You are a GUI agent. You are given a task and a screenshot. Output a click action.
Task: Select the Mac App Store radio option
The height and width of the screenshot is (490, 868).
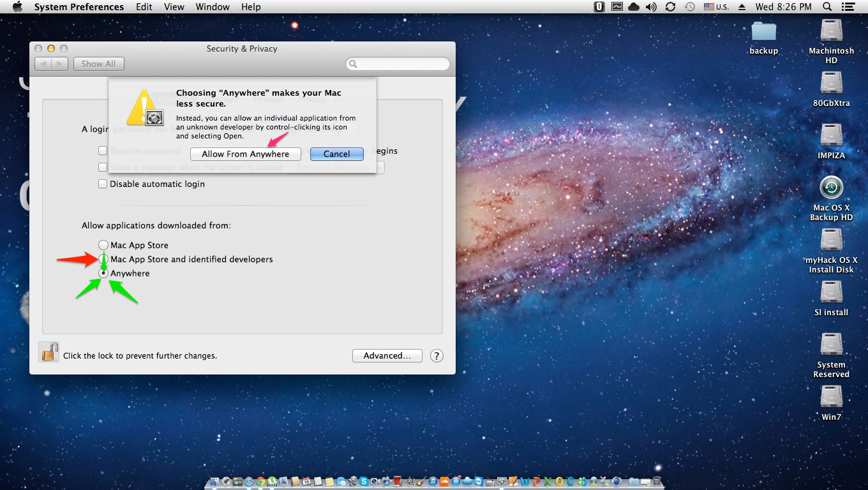coord(103,245)
